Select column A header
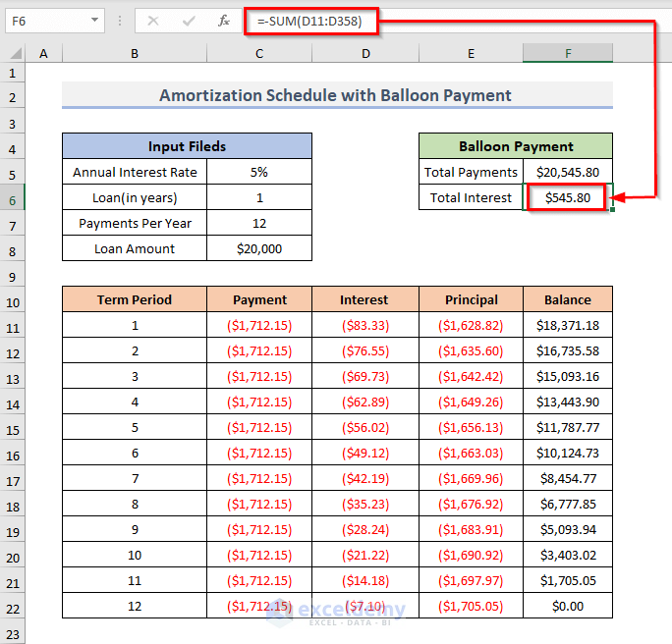This screenshot has width=672, height=644. [x=43, y=53]
